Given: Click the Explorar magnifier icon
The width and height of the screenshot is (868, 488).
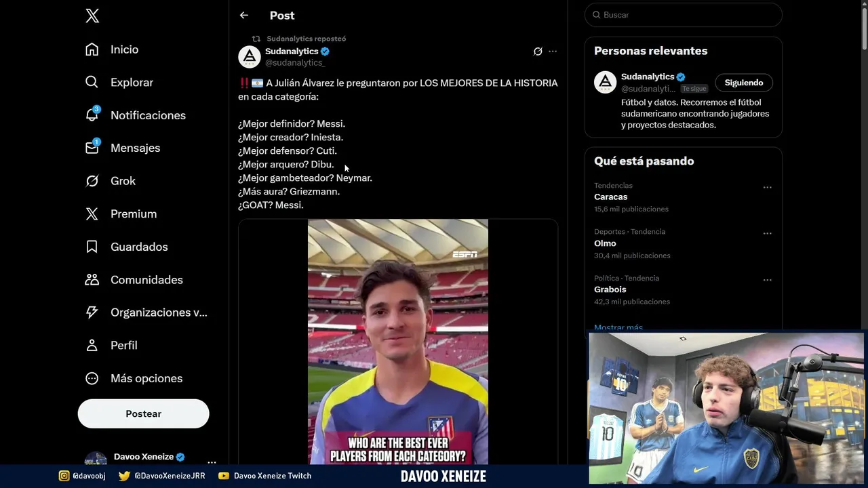Looking at the screenshot, I should point(92,82).
